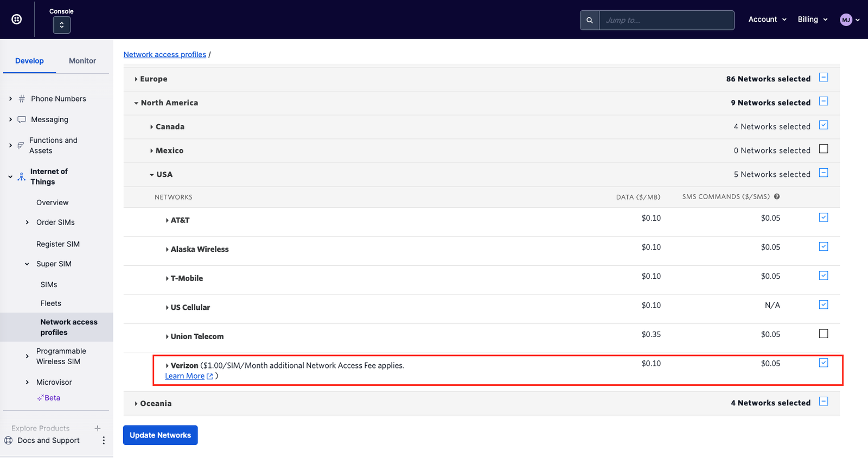Expand Order SIMs submenu
868x458 pixels.
(27, 222)
